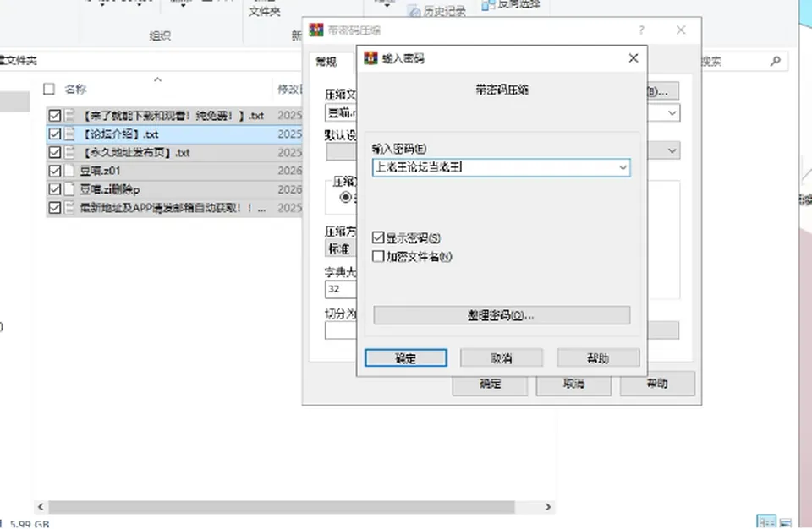
Task: Click the file icon beside 最新地址及APP请发邮箱自动获取
Action: [69, 208]
